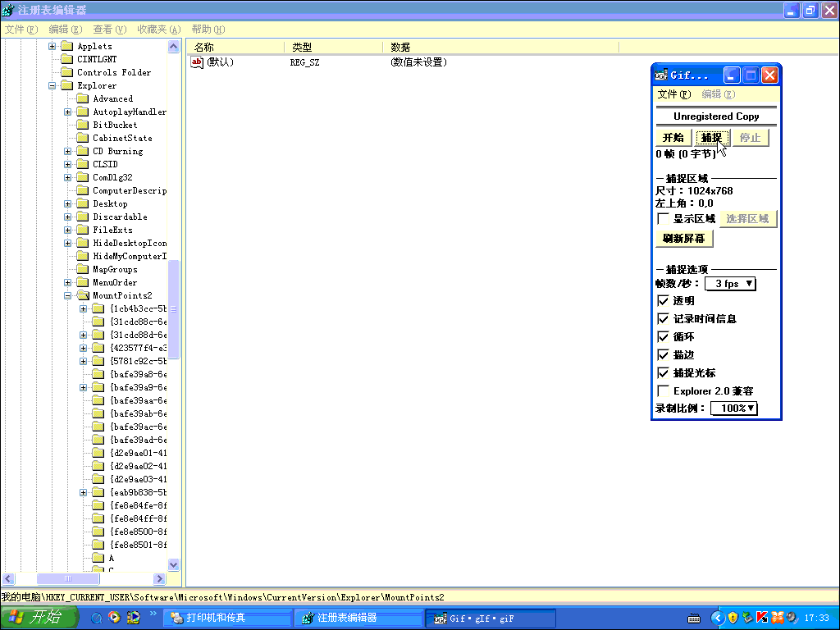Click the 刷新屏幕 button
This screenshot has height=630, width=840.
(x=684, y=239)
